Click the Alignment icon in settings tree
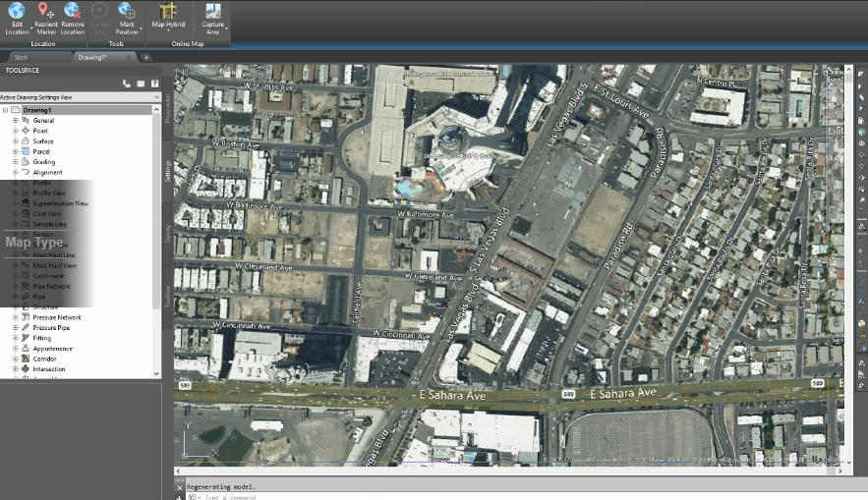Screen dimensions: 868x500 [26, 172]
